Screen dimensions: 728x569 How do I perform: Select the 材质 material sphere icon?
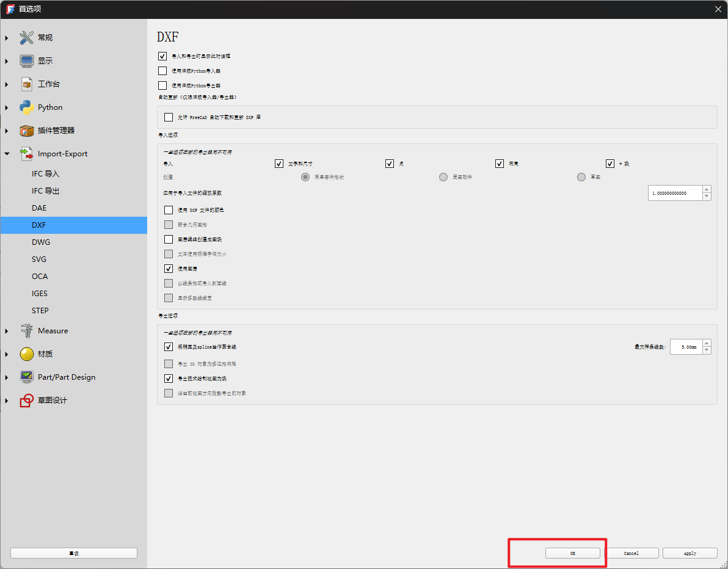pos(26,354)
